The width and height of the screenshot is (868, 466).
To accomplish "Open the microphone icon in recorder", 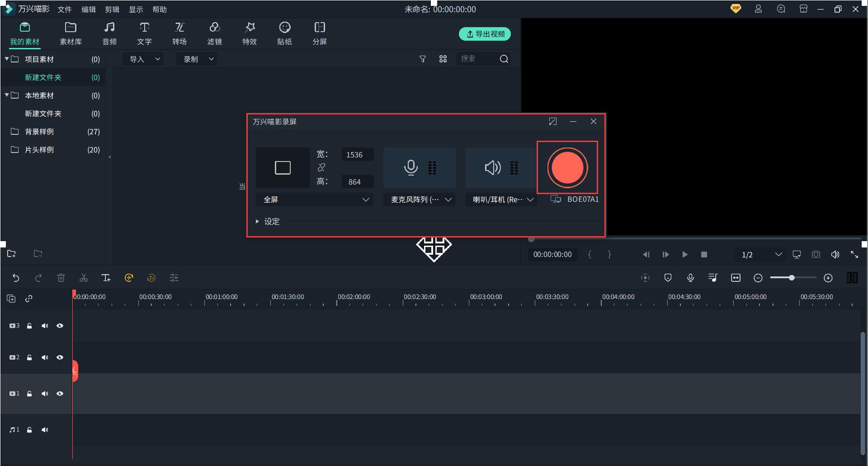I will point(410,167).
